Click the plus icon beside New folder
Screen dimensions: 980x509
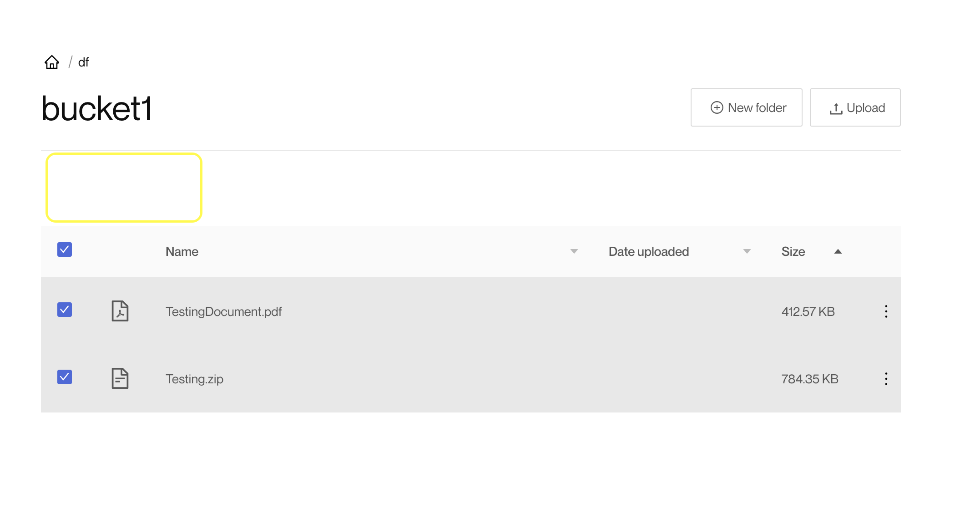click(x=717, y=107)
